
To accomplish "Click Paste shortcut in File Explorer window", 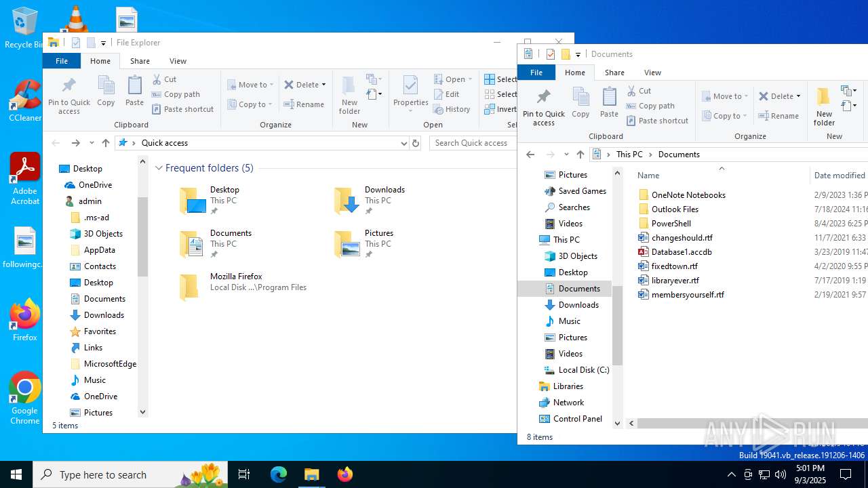I will point(182,109).
